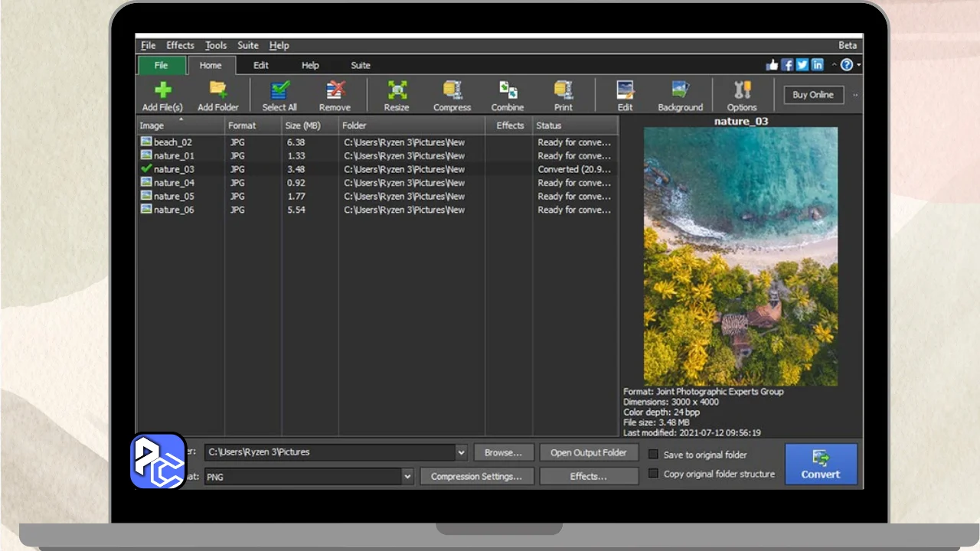Expand the output folder path dropdown

461,452
